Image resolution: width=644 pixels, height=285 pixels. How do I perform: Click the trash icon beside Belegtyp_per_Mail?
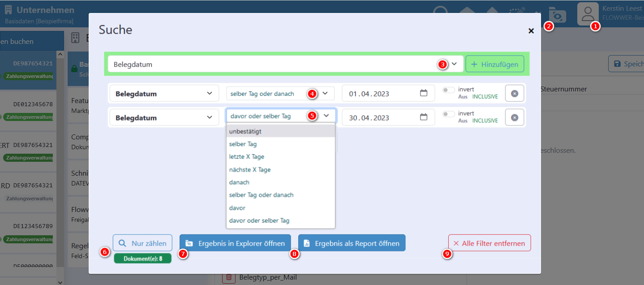click(x=229, y=277)
